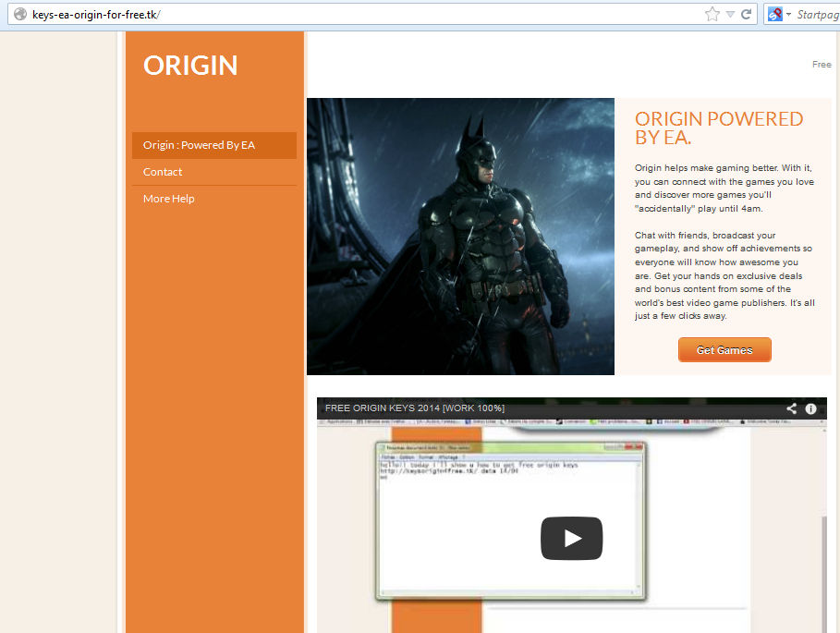Click the ORIGIN site logo heading

[190, 66]
